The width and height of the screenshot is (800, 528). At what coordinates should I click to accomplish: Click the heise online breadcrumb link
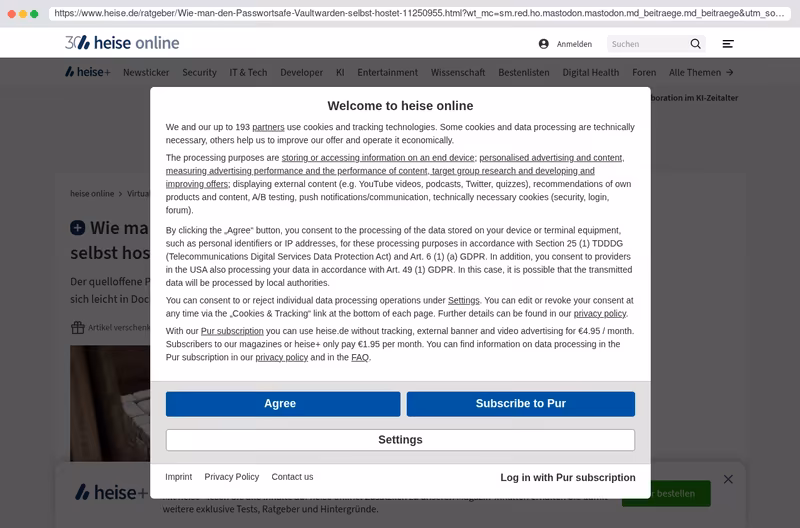point(92,194)
